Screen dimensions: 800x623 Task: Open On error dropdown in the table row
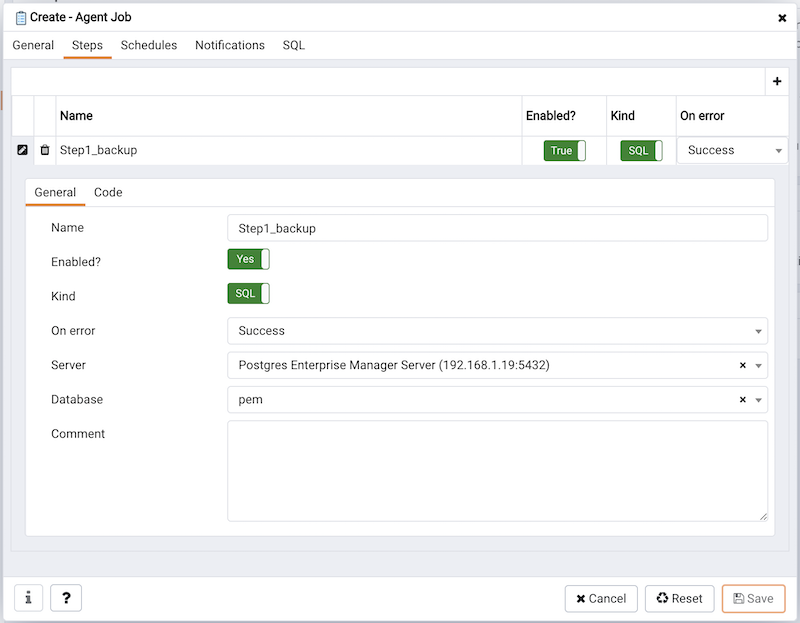[x=733, y=150]
